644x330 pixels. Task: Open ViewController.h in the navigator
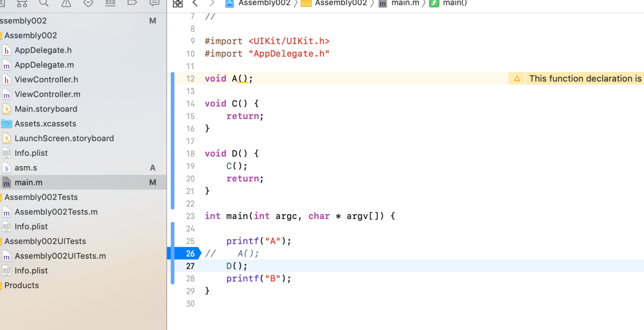[x=46, y=79]
